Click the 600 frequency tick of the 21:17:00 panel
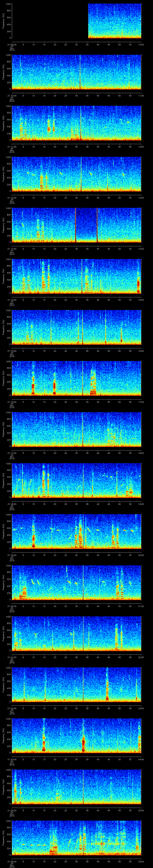Screen dimensions: 153x868 click(x=9, y=426)
